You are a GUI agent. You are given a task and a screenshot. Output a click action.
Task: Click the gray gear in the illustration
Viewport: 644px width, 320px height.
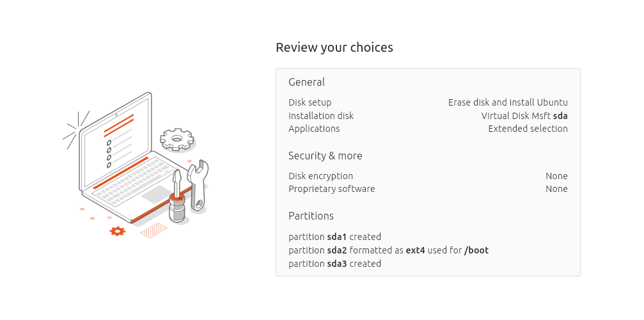pyautogui.click(x=177, y=138)
